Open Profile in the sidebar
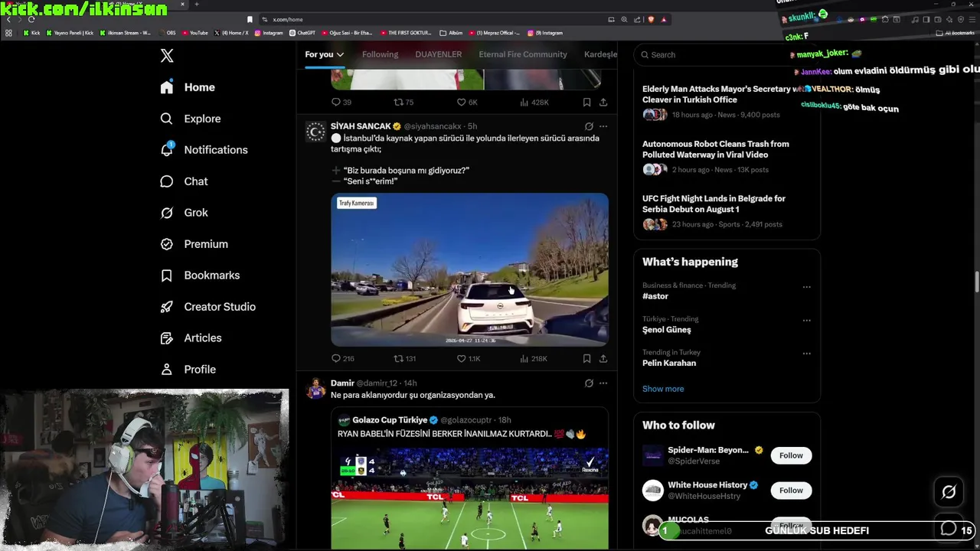The image size is (980, 551). pos(188,370)
